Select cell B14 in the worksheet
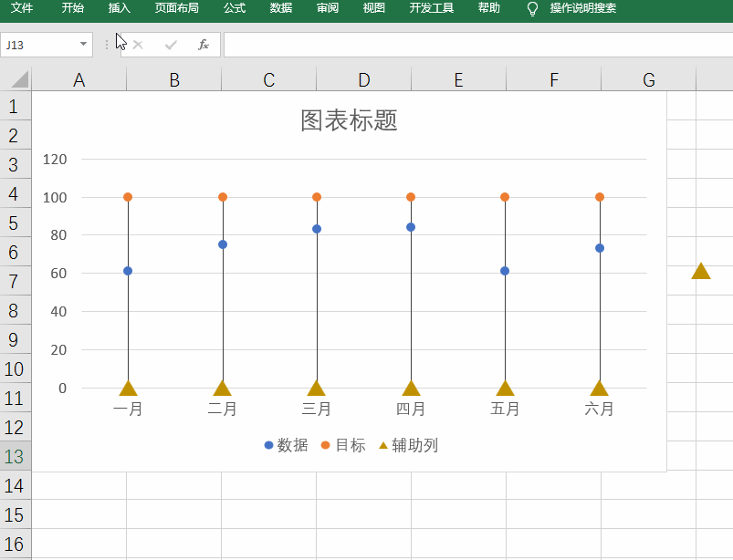The image size is (733, 560). click(x=174, y=486)
